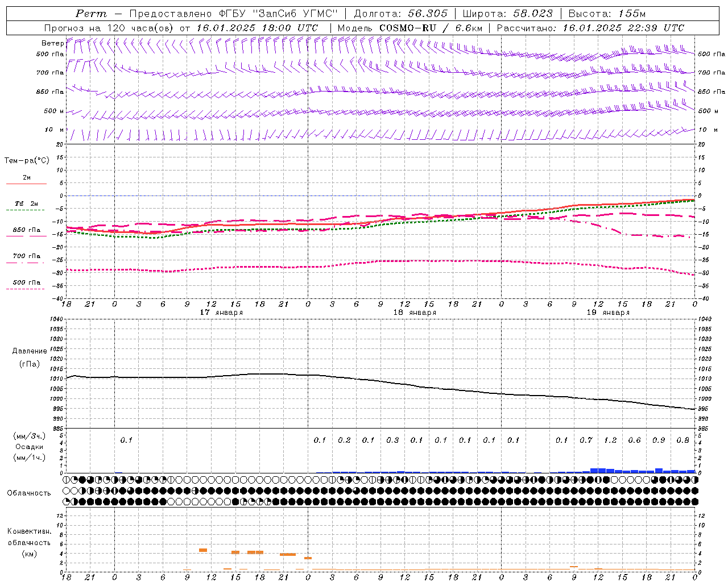Click the "(мм/1ч.)" units label
Screen dimensions: 728x582
coord(30,458)
